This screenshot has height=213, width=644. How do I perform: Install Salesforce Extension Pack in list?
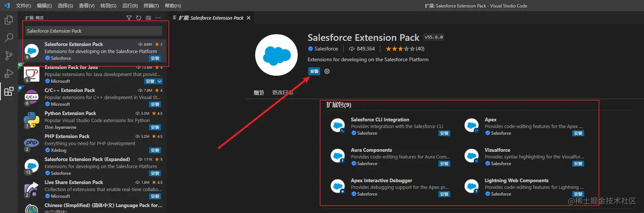coord(155,58)
